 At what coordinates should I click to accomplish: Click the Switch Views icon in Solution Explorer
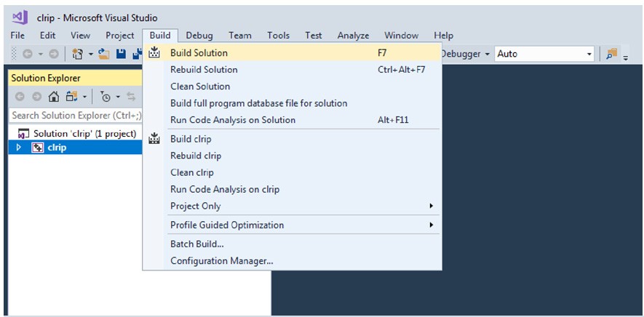click(72, 96)
